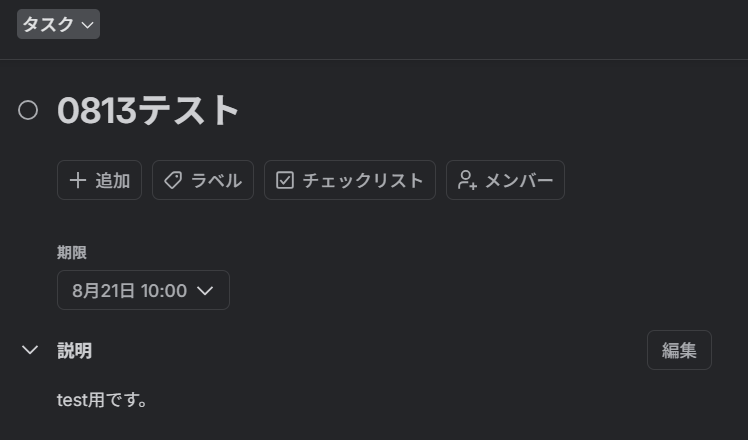Viewport: 748px width, 440px height.
Task: Add a チェックリスト to the task
Action: (350, 180)
